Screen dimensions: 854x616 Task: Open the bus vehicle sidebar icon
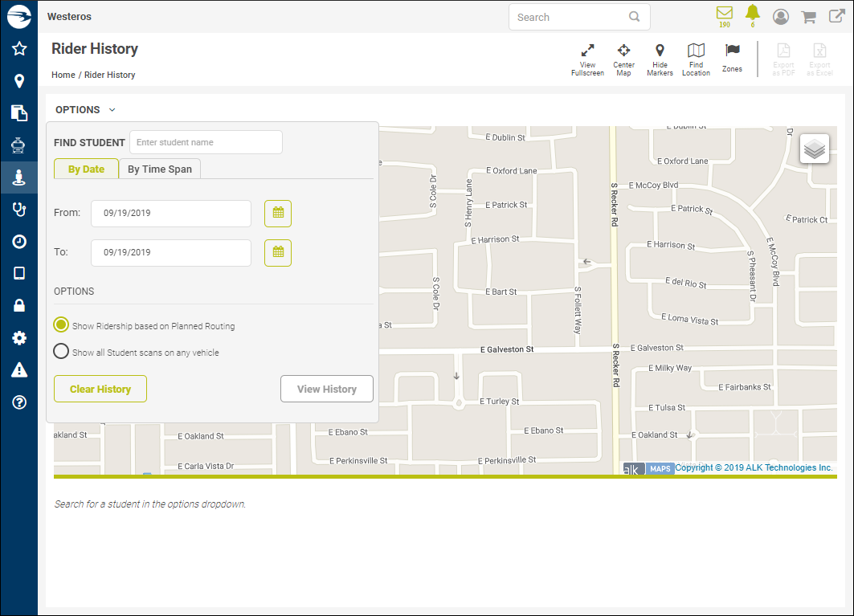(x=18, y=145)
